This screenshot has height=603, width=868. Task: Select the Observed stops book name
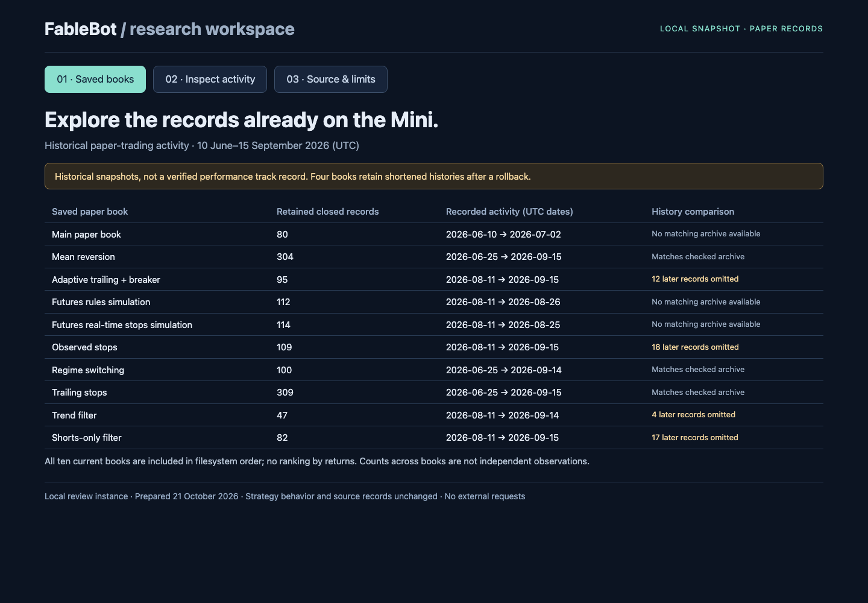(x=84, y=347)
